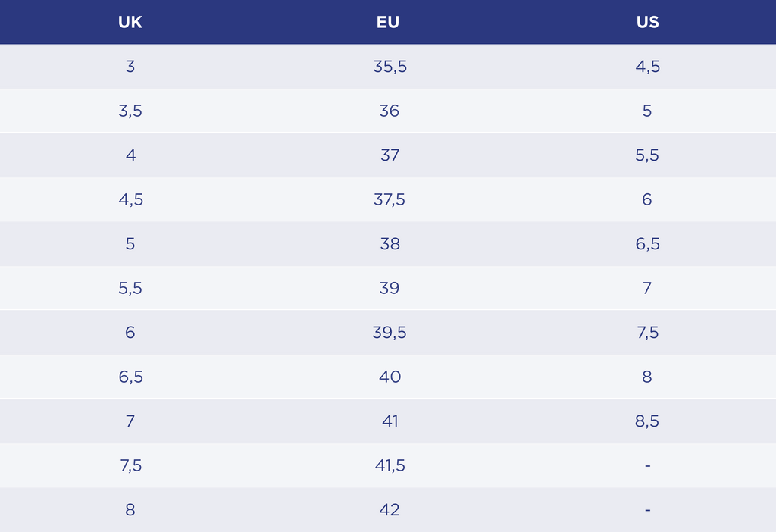Choose US size 6,5 cell

pyautogui.click(x=648, y=244)
